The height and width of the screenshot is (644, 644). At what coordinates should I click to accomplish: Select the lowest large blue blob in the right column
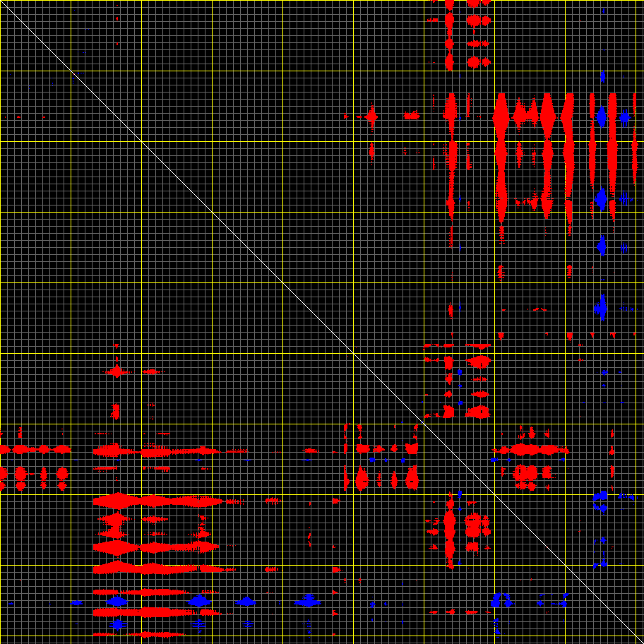tap(601, 307)
